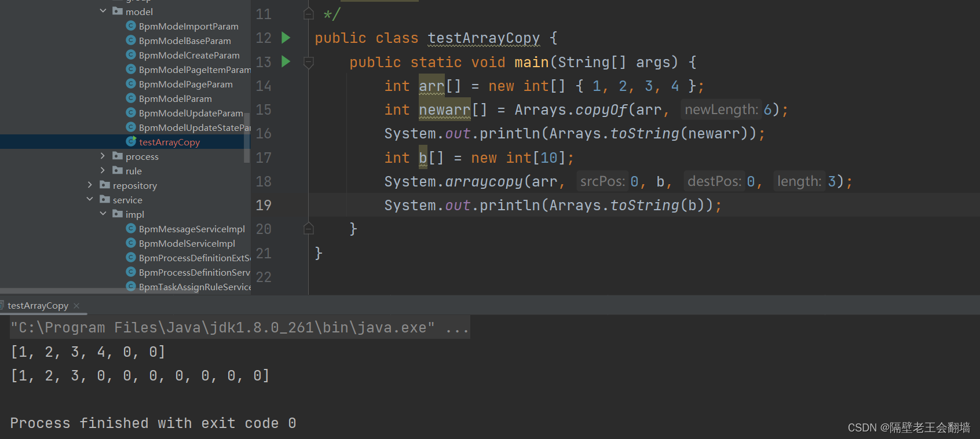Open the BpmProcessDefinitionServ class
The width and height of the screenshot is (980, 439).
(x=194, y=272)
